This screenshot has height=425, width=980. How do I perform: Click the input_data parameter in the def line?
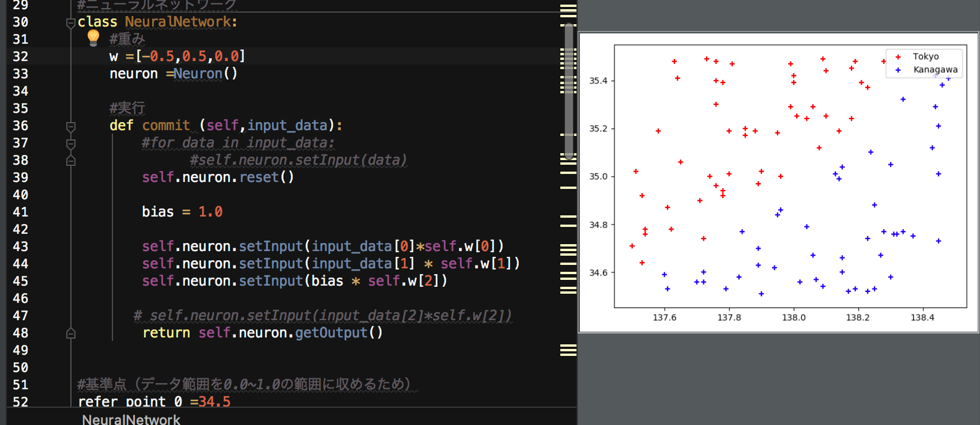click(x=288, y=126)
